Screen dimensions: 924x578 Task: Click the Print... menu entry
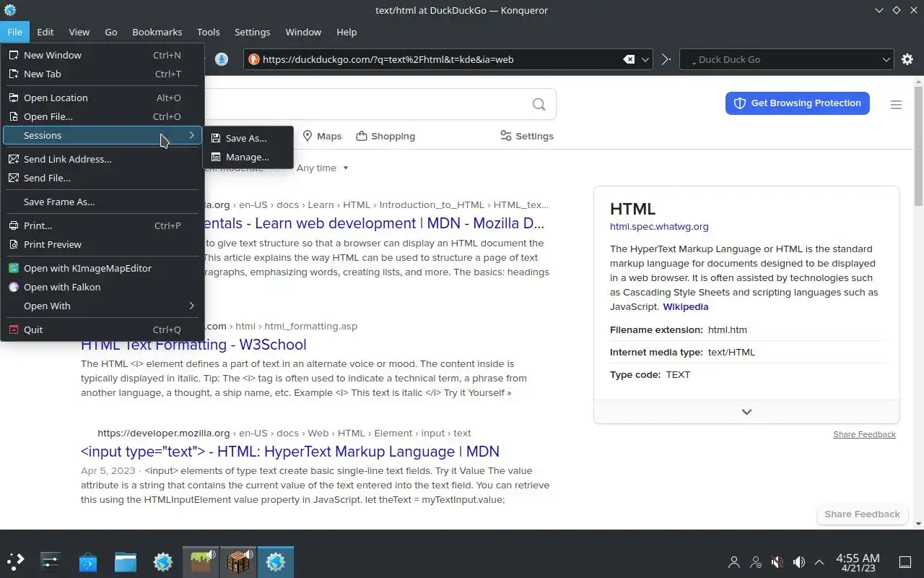103,225
